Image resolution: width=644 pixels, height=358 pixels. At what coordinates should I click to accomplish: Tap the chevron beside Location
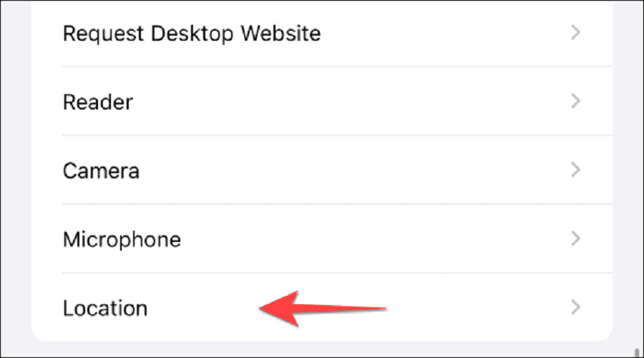coord(575,308)
